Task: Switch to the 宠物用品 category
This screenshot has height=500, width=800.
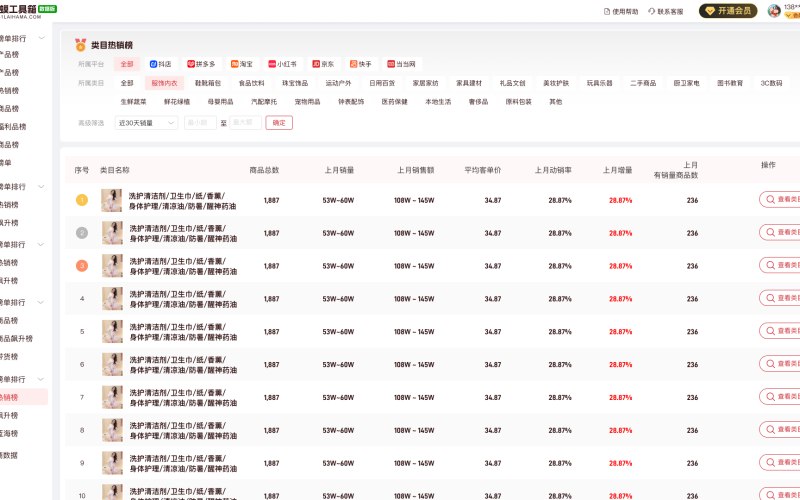Action: 307,102
